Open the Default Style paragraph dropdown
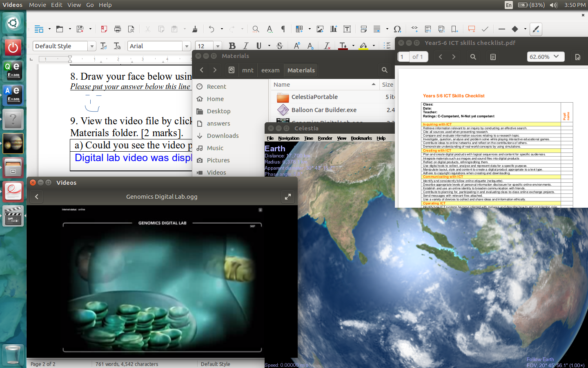Viewport: 588px width, 368px height. click(92, 46)
